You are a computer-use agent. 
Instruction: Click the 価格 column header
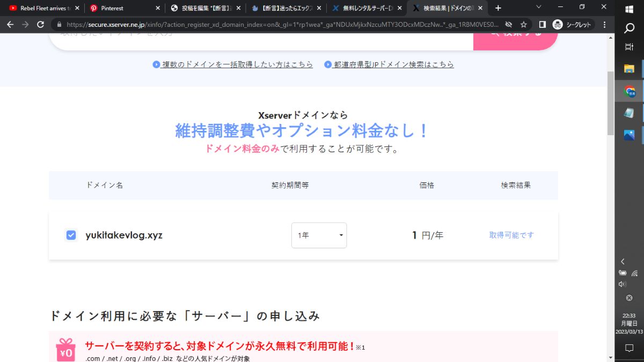coord(427,185)
